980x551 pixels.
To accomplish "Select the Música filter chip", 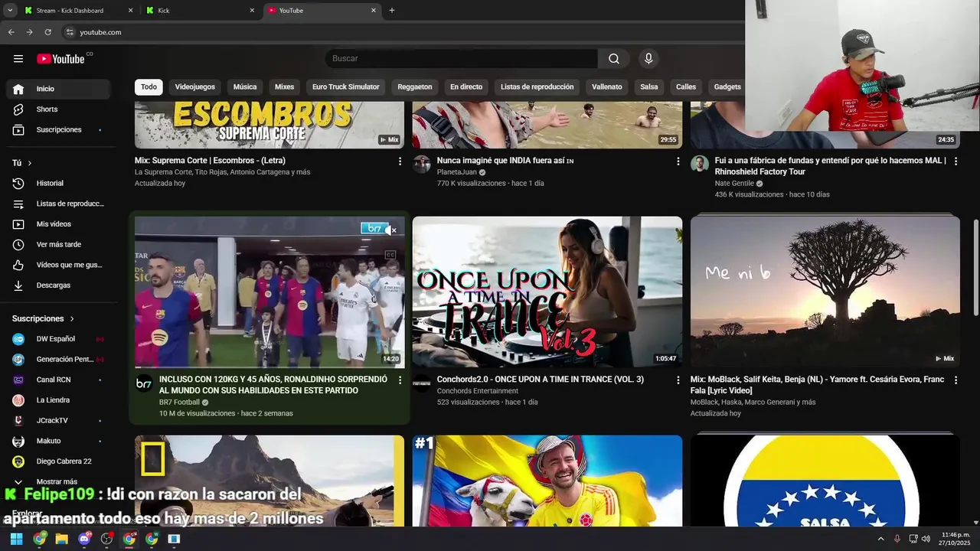I will (245, 87).
